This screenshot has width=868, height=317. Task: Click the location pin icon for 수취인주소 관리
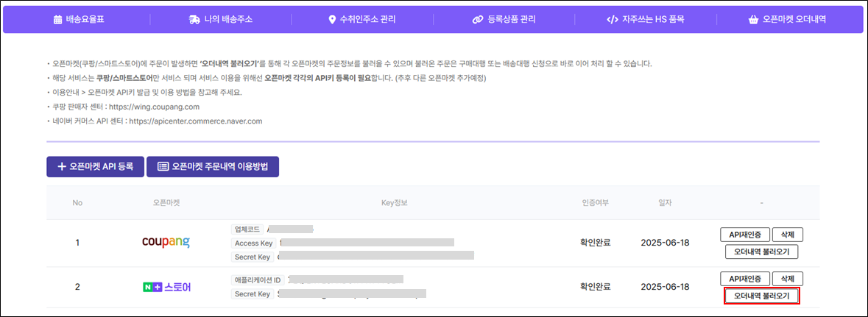point(332,20)
